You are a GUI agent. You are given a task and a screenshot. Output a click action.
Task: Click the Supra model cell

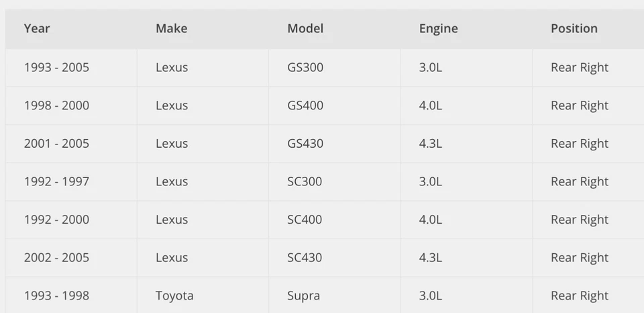(x=303, y=296)
